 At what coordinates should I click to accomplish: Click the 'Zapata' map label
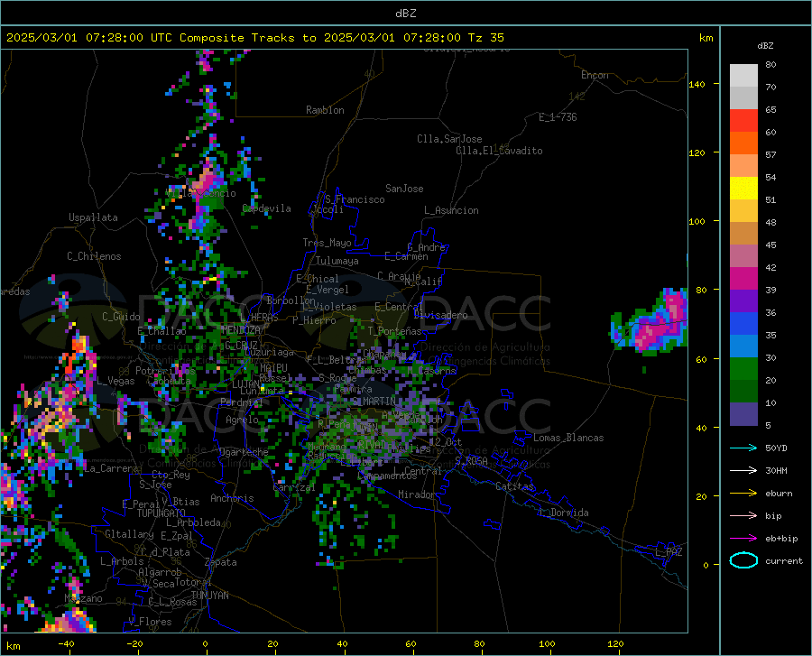click(x=221, y=562)
